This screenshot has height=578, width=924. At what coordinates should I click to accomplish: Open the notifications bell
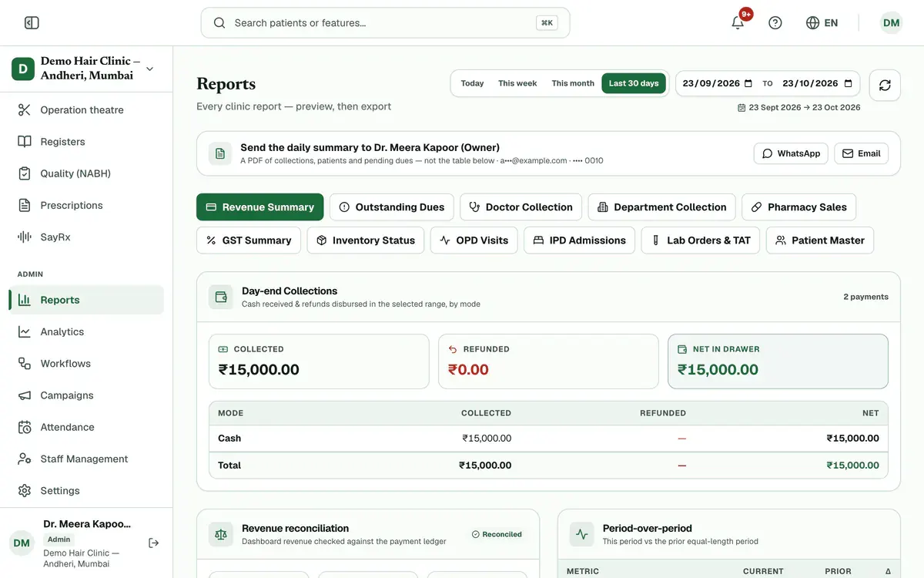738,23
